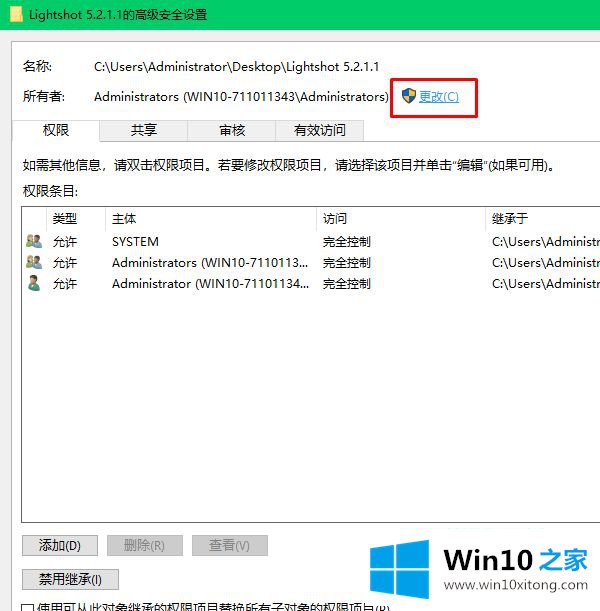Screen dimensions: 600x611
Task: Click the UAC shield icon beside 更改
Action: (409, 96)
